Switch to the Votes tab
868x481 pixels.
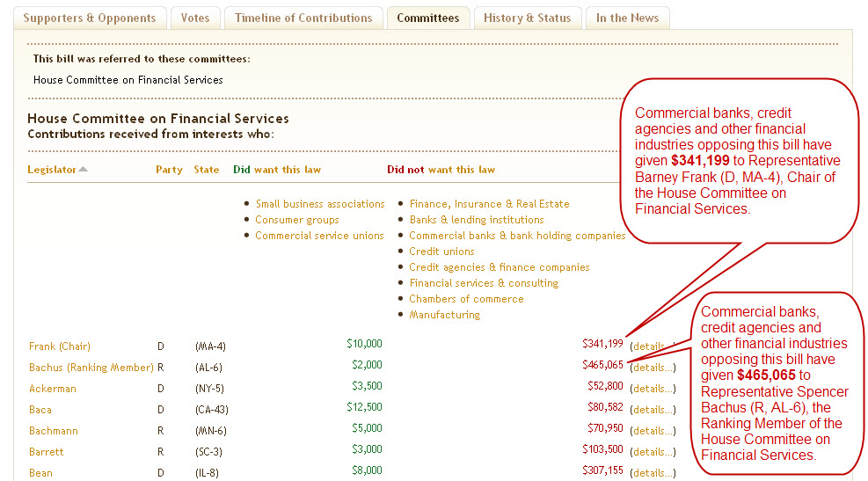coord(194,18)
